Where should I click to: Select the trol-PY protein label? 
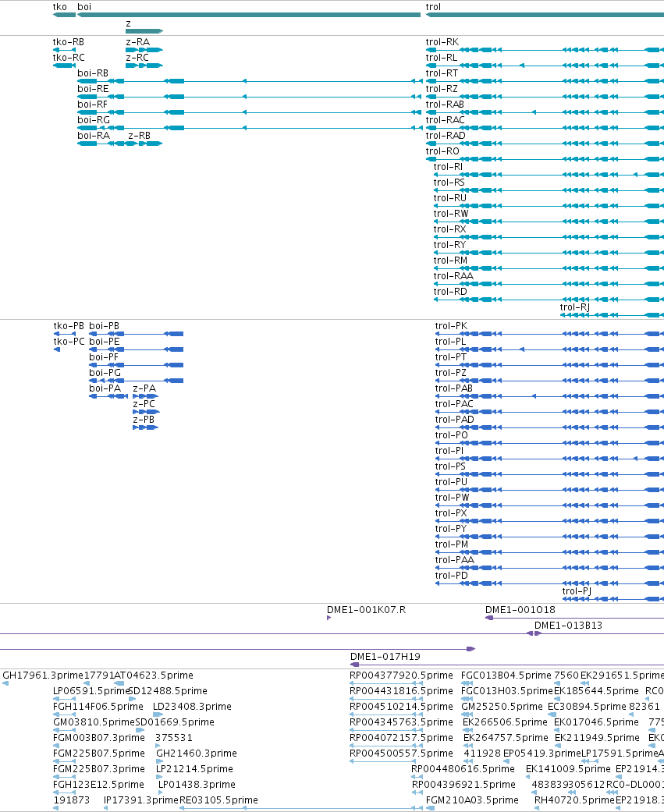(x=451, y=529)
